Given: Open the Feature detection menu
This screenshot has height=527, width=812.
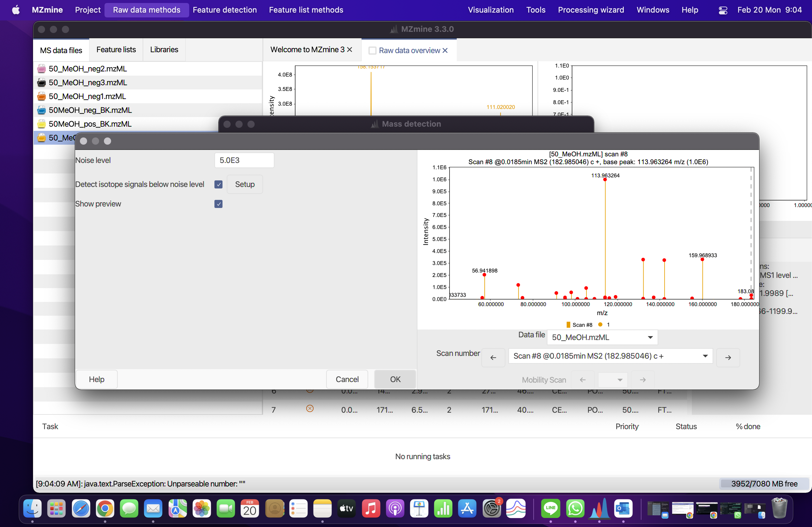Looking at the screenshot, I should click(x=225, y=10).
